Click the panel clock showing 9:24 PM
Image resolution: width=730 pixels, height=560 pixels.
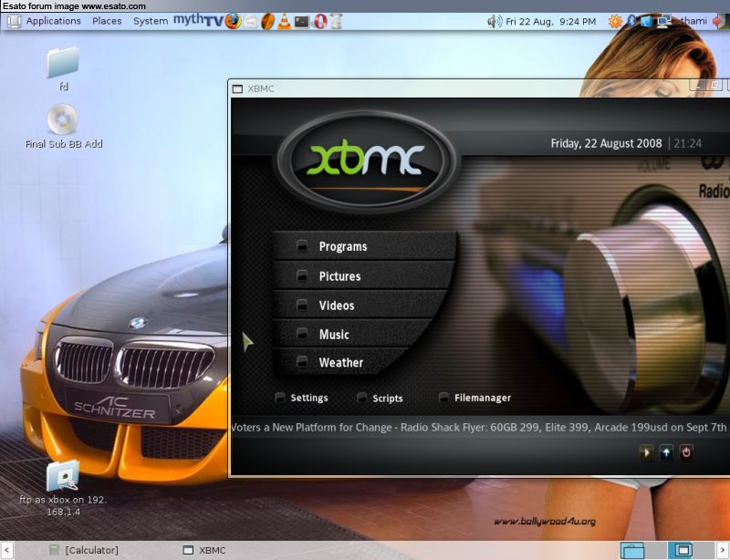(x=551, y=21)
